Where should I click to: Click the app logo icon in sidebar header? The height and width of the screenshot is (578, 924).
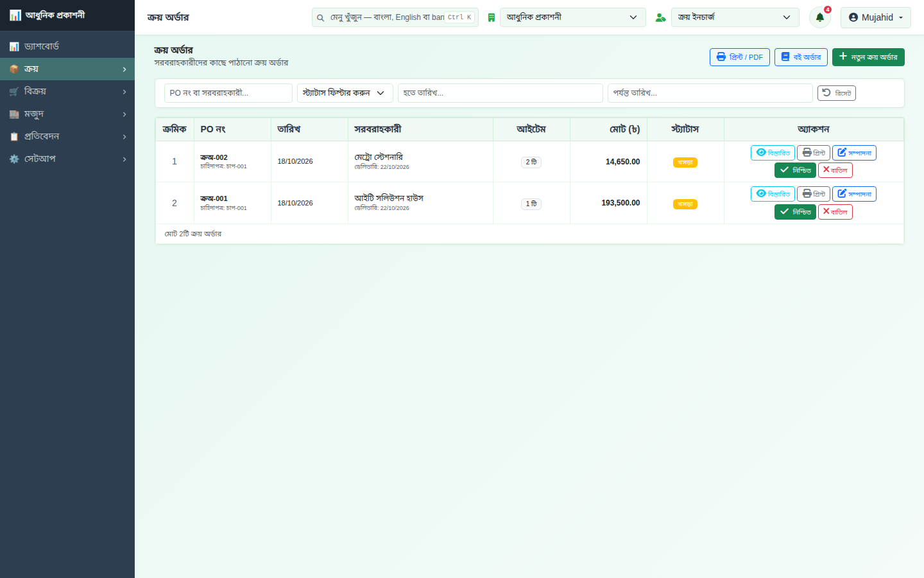click(15, 15)
